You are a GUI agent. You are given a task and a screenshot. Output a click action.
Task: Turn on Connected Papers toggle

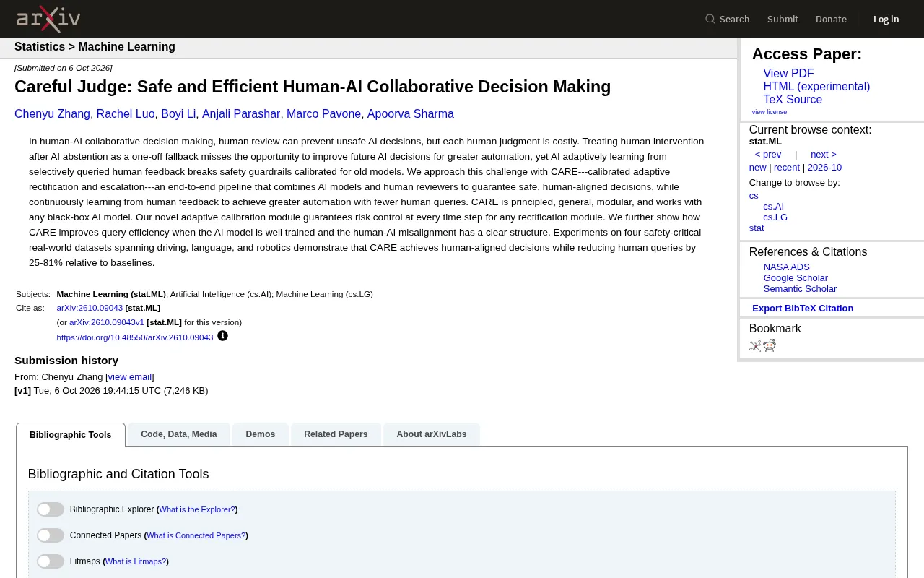[x=51, y=535]
